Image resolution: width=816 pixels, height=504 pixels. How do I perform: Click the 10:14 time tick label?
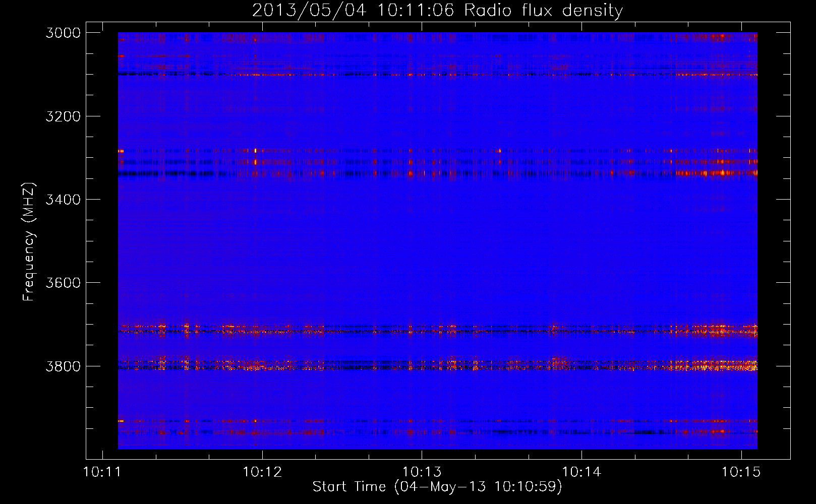[581, 472]
